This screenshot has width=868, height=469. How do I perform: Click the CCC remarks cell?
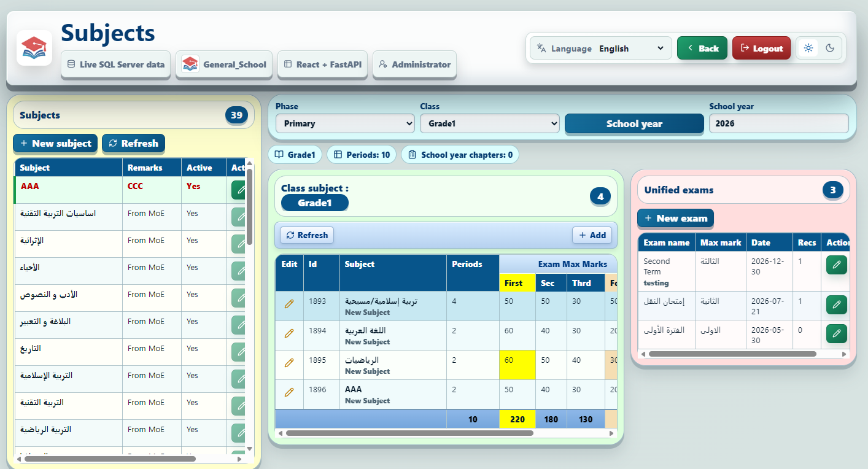152,190
